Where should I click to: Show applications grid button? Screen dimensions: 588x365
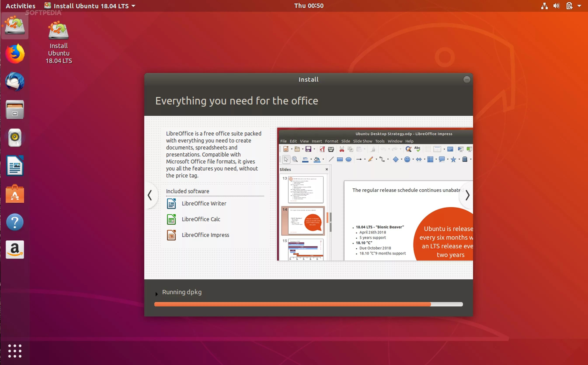15,351
